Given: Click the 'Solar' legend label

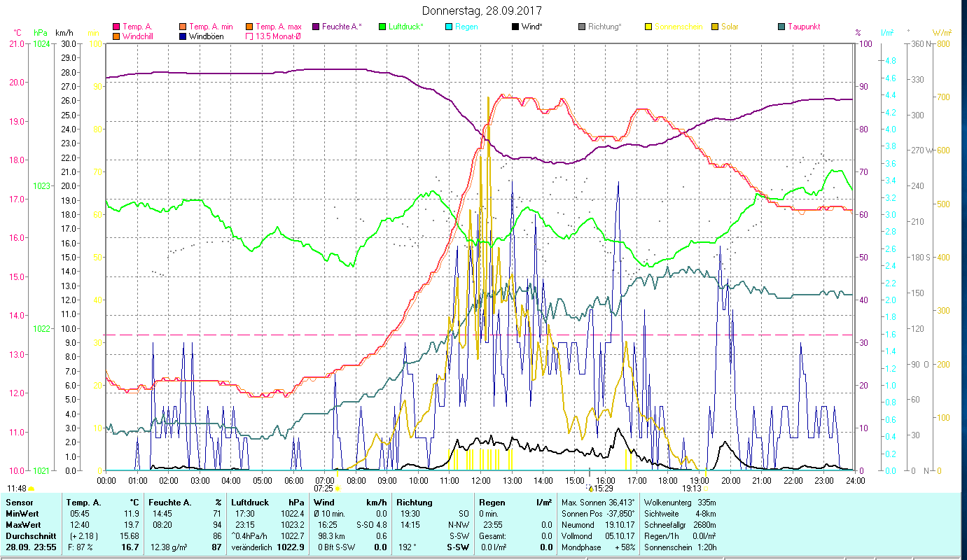Looking at the screenshot, I should coord(730,27).
